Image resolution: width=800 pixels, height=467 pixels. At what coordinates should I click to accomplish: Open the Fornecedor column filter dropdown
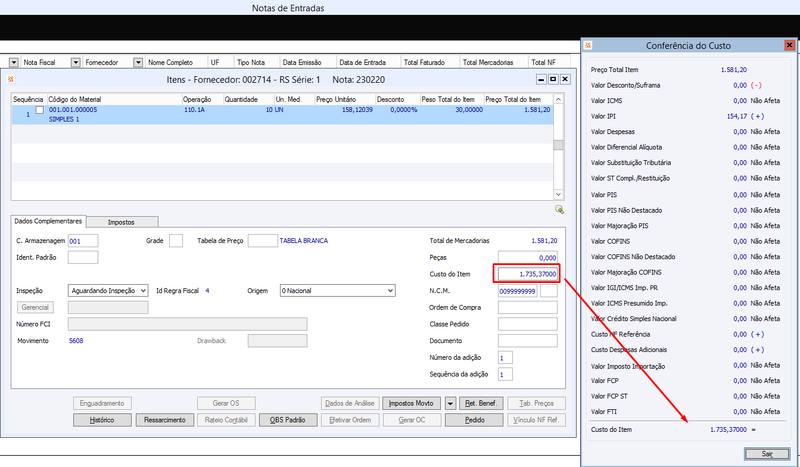pyautogui.click(x=76, y=62)
